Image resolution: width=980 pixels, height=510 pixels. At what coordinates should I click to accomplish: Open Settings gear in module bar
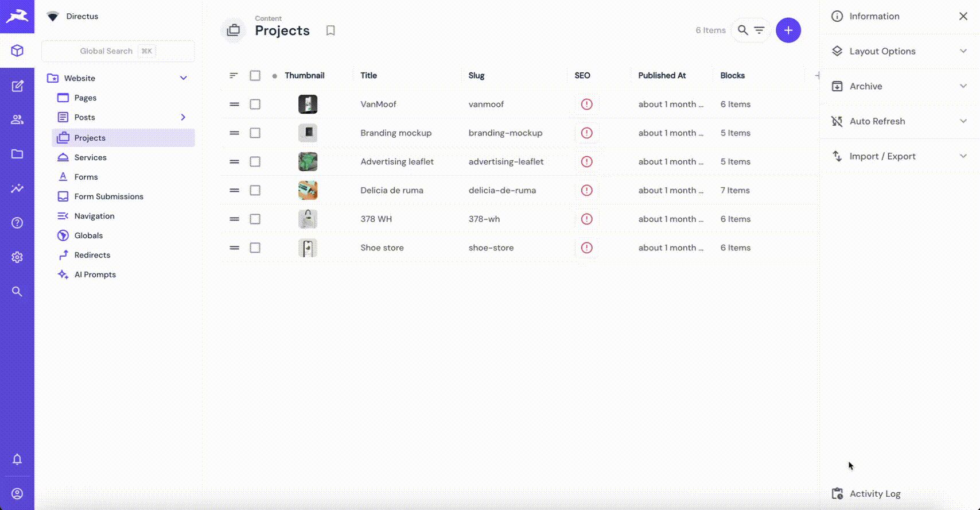pyautogui.click(x=17, y=257)
